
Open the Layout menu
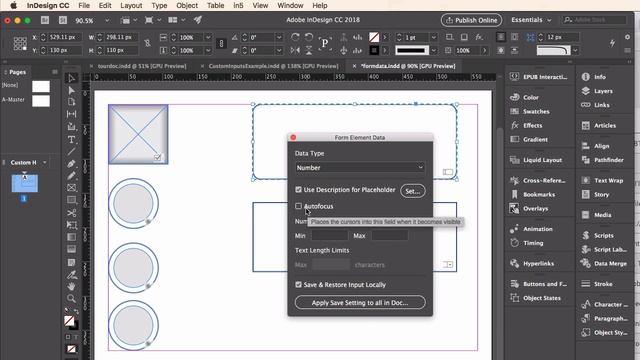[131, 6]
